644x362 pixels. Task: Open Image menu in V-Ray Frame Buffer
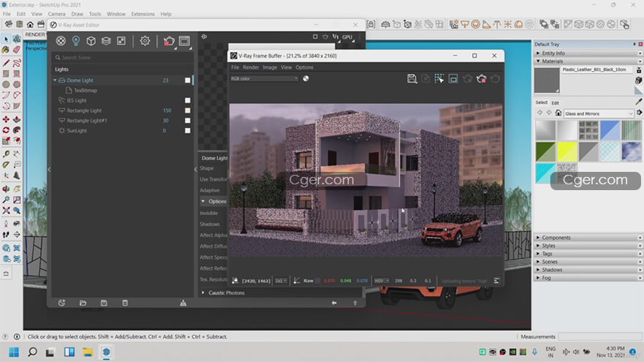[269, 67]
